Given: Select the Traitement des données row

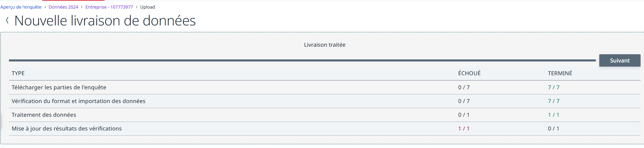Looking at the screenshot, I should point(324,115).
